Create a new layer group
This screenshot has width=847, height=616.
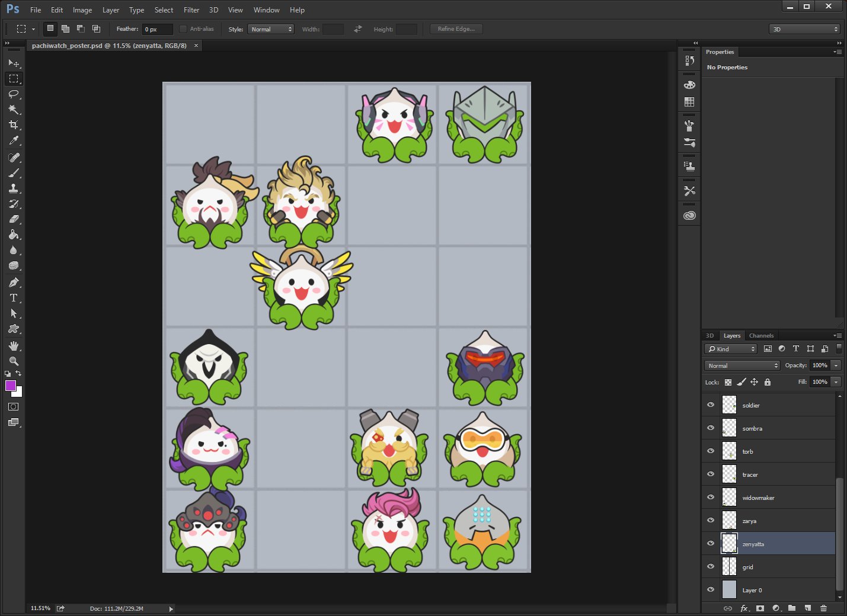[x=792, y=608]
